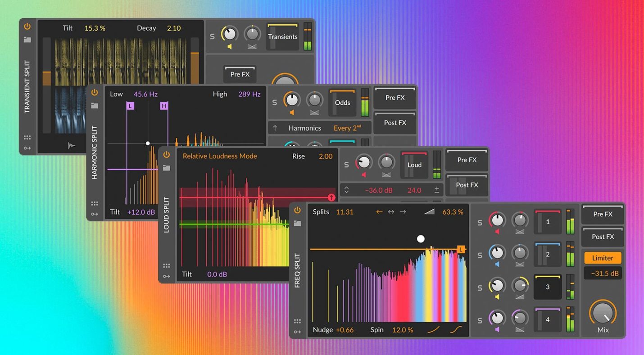The height and width of the screenshot is (355, 644).
Task: Open the Relative Loudness Mode selector
Action: pyautogui.click(x=219, y=156)
